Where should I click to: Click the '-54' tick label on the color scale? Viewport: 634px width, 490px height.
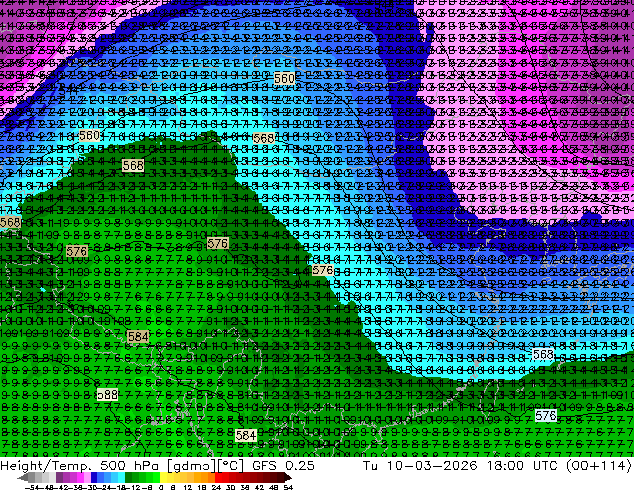click(x=32, y=487)
